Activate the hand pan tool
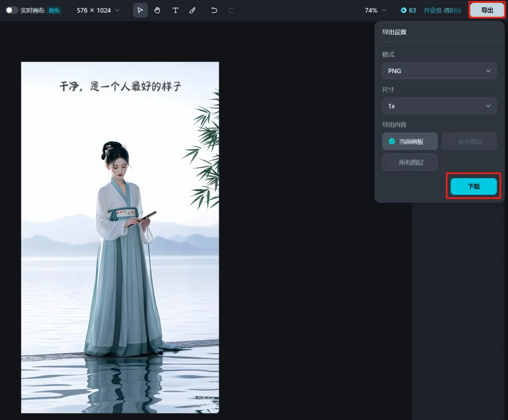This screenshot has width=508, height=420. pos(158,10)
